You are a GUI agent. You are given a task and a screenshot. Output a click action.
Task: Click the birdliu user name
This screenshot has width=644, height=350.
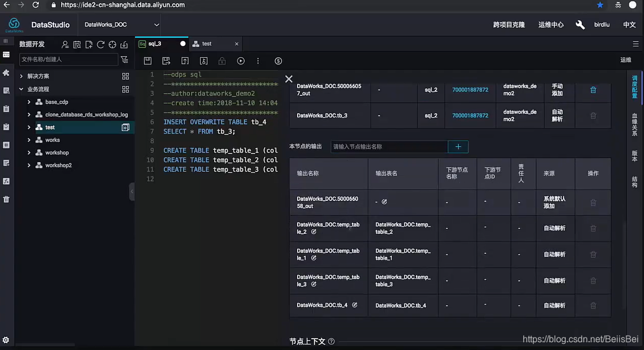click(x=601, y=24)
